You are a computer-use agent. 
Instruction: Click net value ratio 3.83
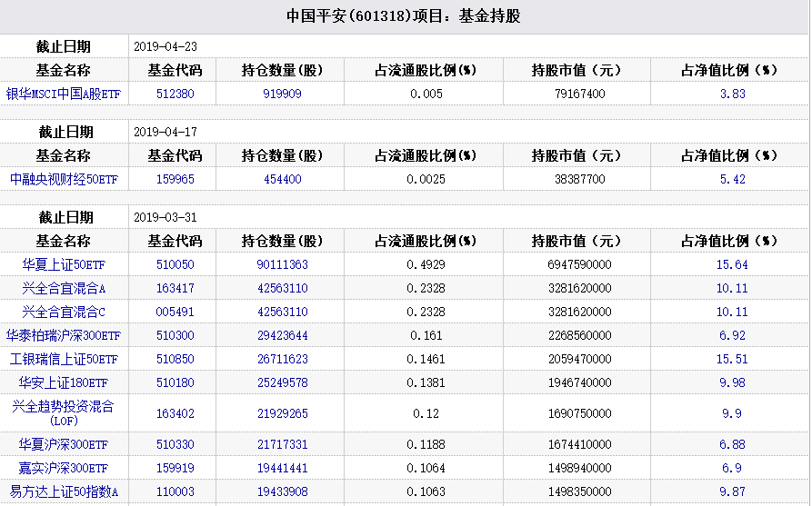click(x=732, y=94)
